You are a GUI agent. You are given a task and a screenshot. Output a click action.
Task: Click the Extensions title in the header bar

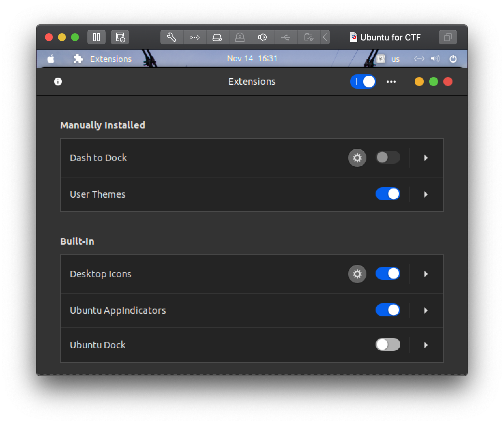[x=252, y=82]
